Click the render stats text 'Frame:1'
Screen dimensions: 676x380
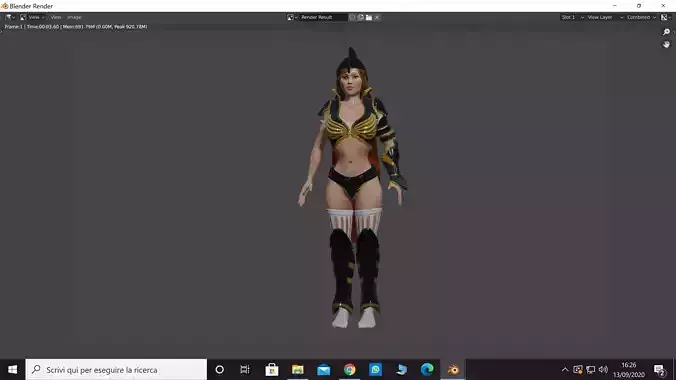[x=13, y=27]
